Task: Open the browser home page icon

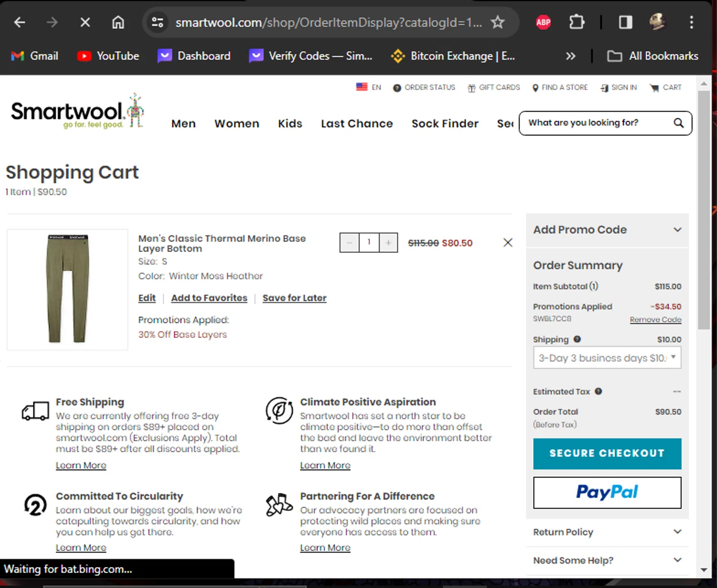Action: 118,22
